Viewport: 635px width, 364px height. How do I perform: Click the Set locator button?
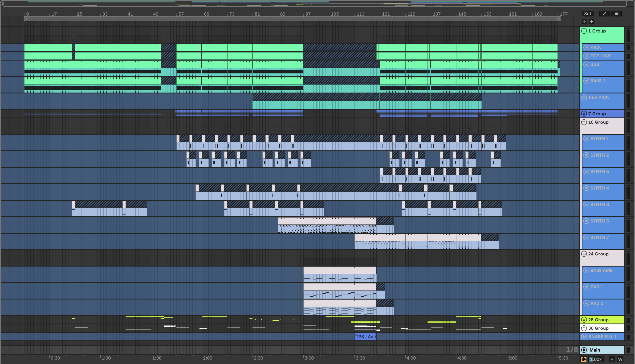point(588,14)
